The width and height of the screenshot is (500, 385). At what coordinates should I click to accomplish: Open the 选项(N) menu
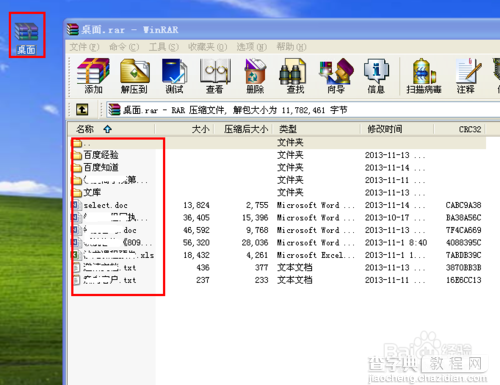click(x=252, y=47)
